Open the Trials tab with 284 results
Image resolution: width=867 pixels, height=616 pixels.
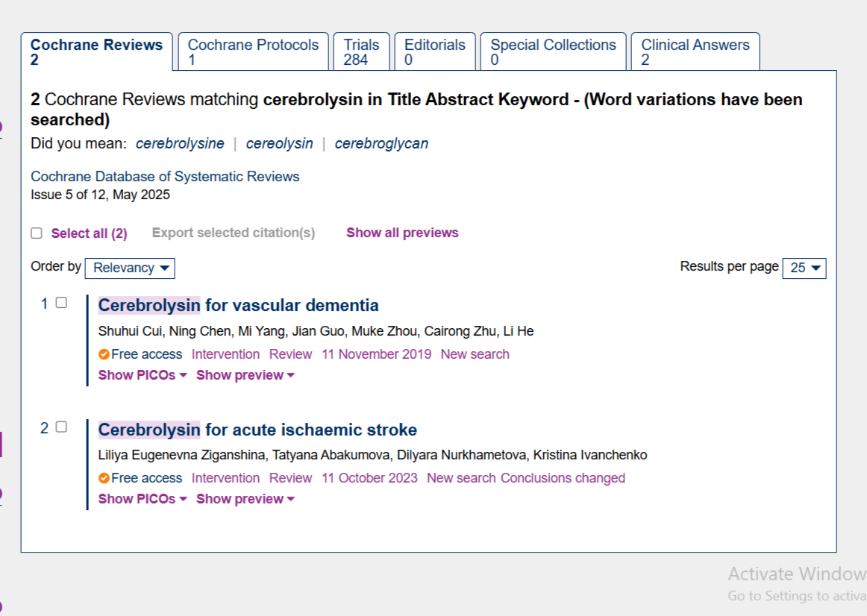pyautogui.click(x=362, y=52)
